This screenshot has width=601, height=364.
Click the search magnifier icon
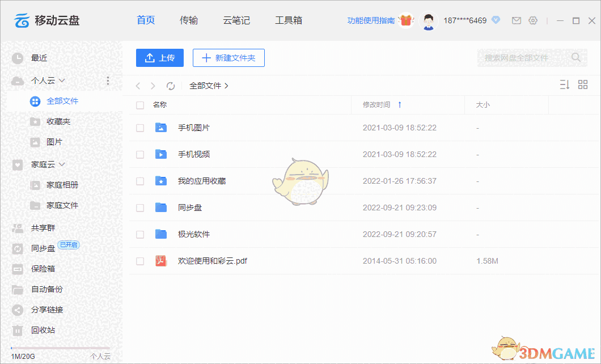click(575, 57)
